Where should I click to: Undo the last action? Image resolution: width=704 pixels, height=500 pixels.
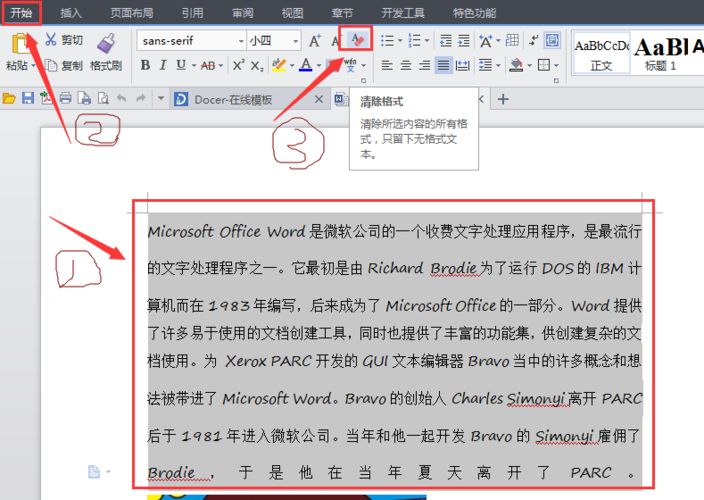pyautogui.click(x=122, y=98)
